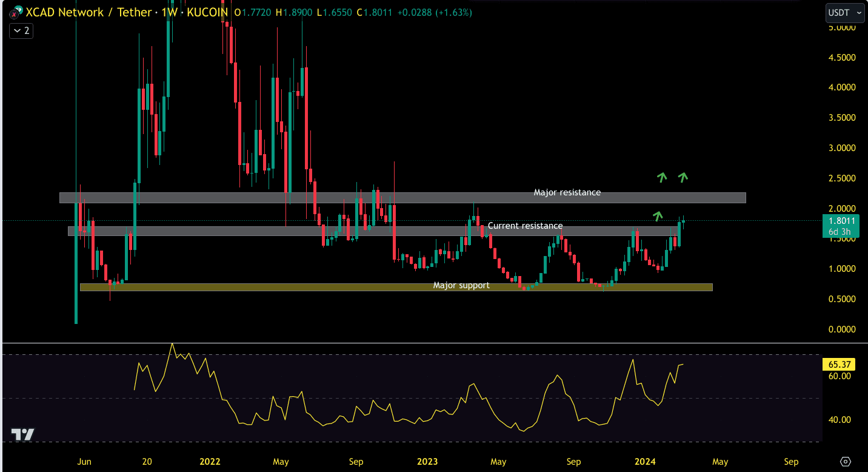868x472 pixels.
Task: Click the 0.0000 price axis label
Action: coord(843,329)
